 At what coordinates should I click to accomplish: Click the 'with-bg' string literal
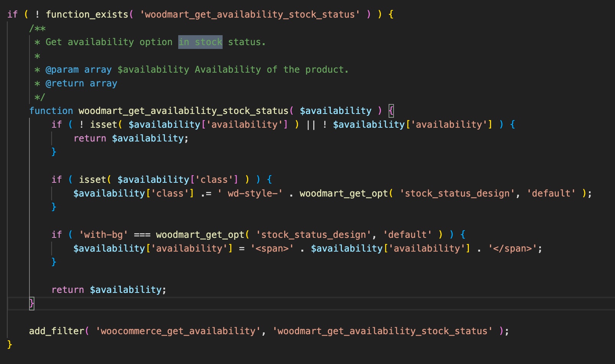point(104,235)
